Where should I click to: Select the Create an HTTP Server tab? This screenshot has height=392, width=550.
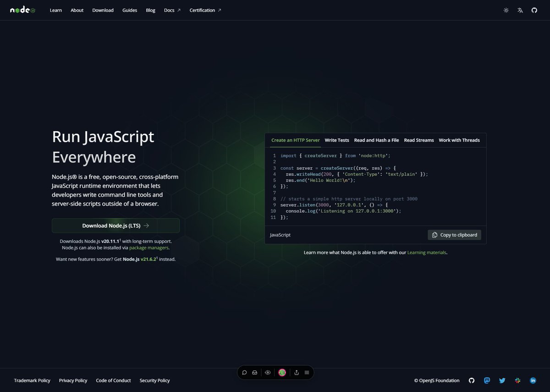(x=296, y=140)
